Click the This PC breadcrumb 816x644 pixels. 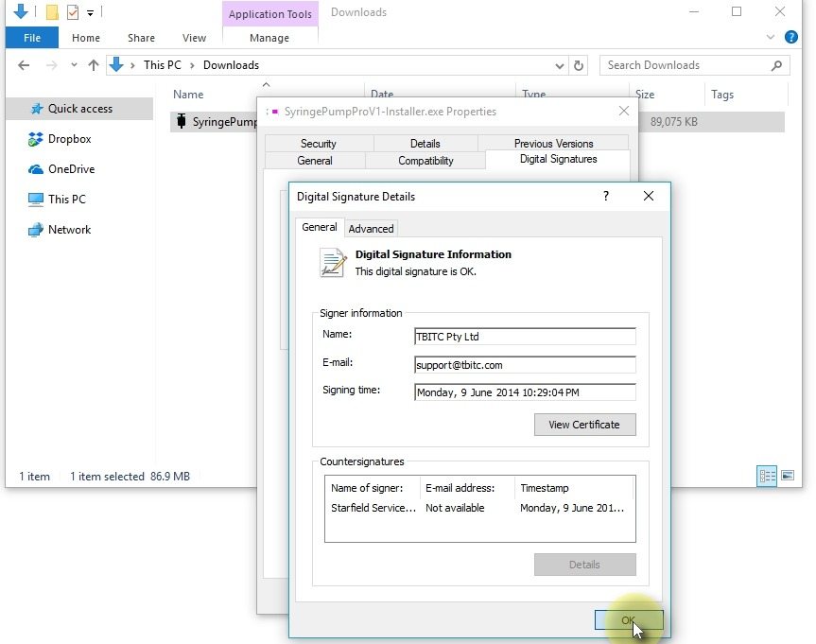(x=163, y=65)
